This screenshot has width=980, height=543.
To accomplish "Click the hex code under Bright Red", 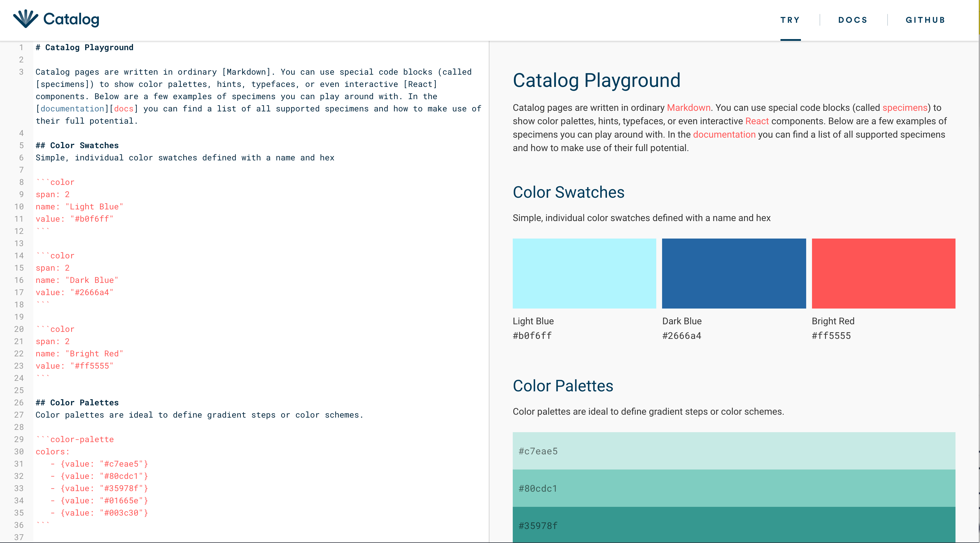I will (831, 335).
